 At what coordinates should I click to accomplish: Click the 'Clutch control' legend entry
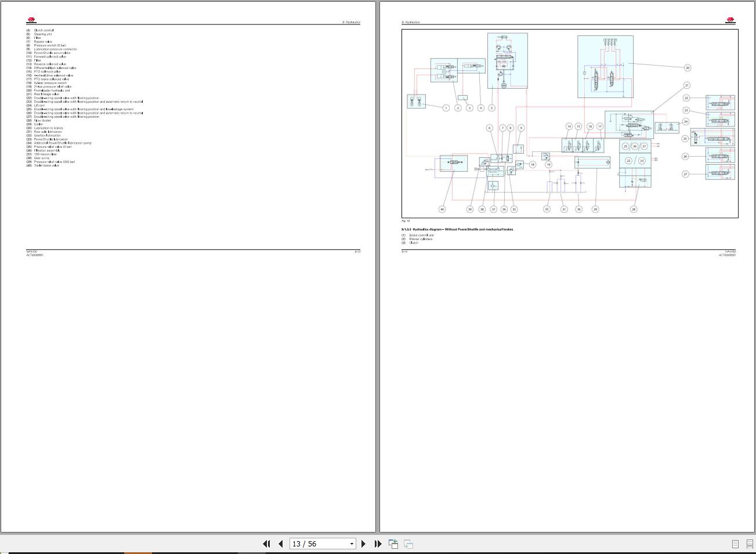click(44, 30)
